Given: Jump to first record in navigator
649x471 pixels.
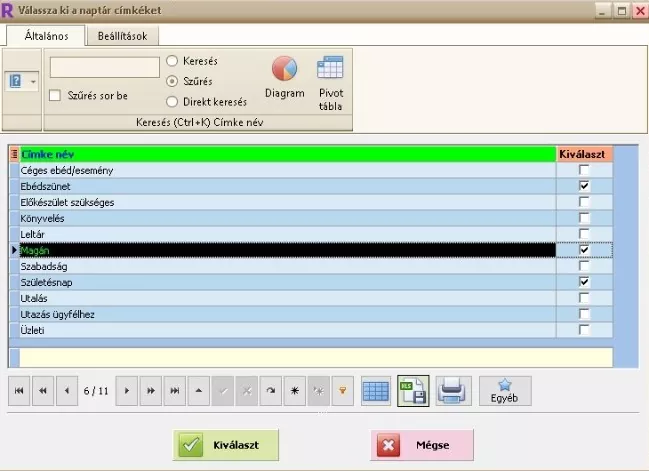Looking at the screenshot, I should pyautogui.click(x=19, y=391).
